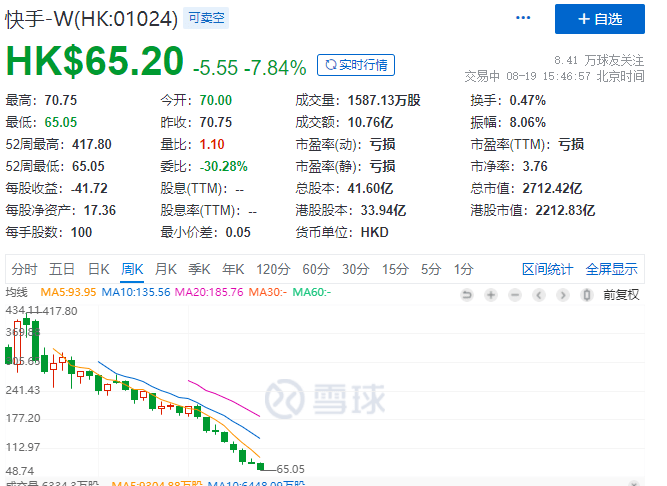Screen dimensions: 667x486
Task: Click the 实时行情 refresh button
Action: tap(356, 65)
